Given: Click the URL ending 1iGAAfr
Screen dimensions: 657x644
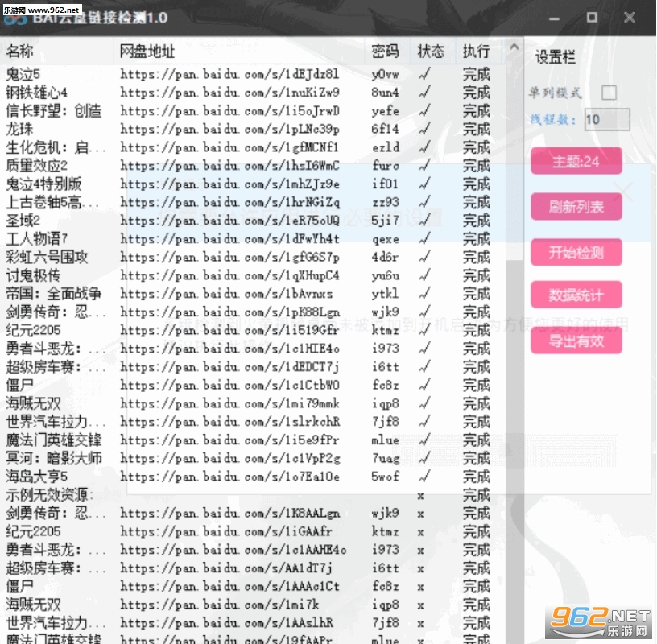Looking at the screenshot, I should point(226,531).
